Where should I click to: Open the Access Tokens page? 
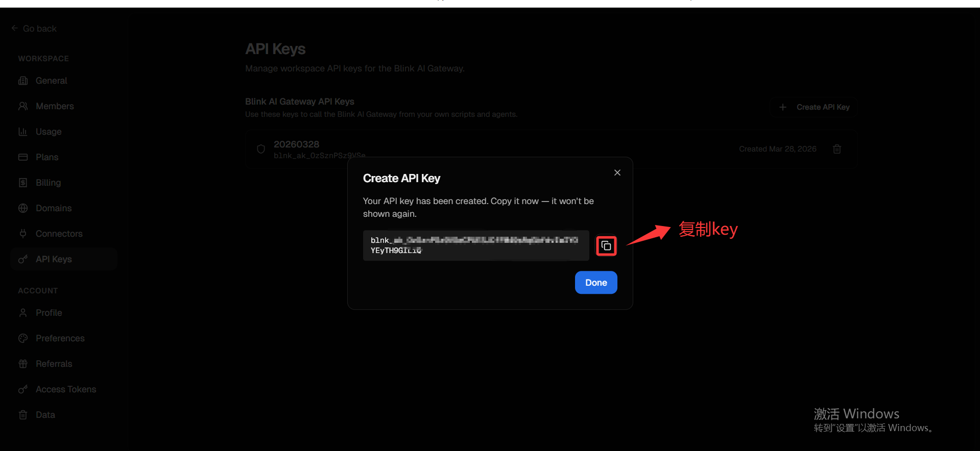click(64, 389)
